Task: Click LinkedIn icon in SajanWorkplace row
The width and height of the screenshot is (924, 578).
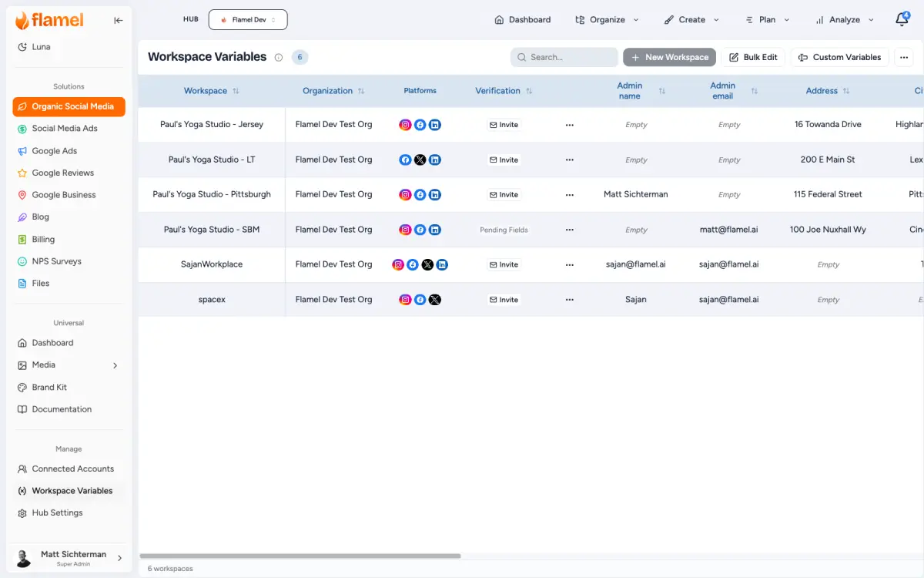Action: click(x=442, y=264)
